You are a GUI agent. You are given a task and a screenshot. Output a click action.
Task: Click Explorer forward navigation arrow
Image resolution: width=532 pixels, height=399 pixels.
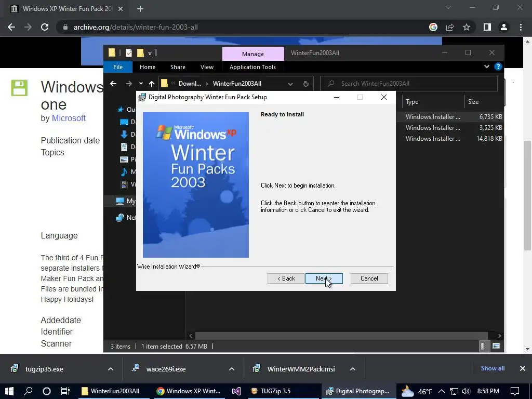pos(129,84)
